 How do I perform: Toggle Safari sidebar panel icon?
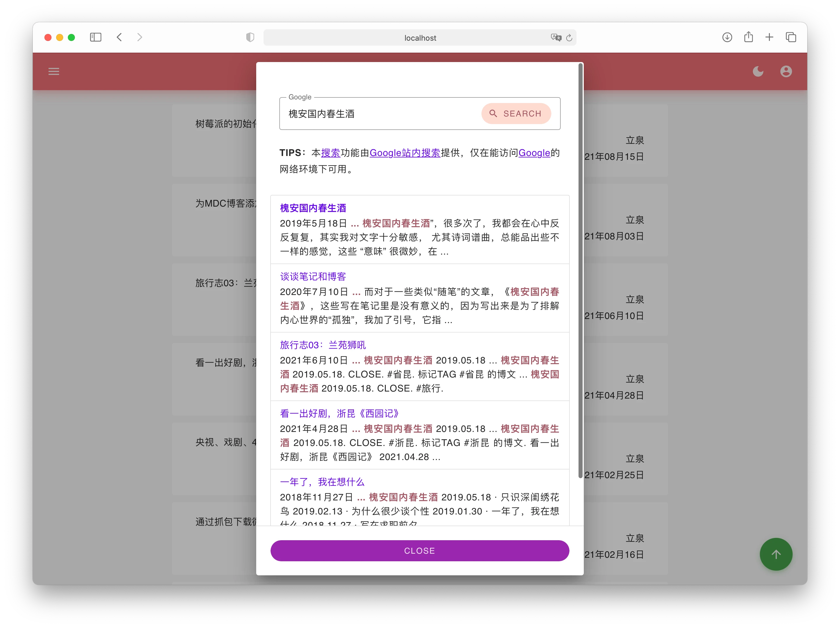coord(96,37)
